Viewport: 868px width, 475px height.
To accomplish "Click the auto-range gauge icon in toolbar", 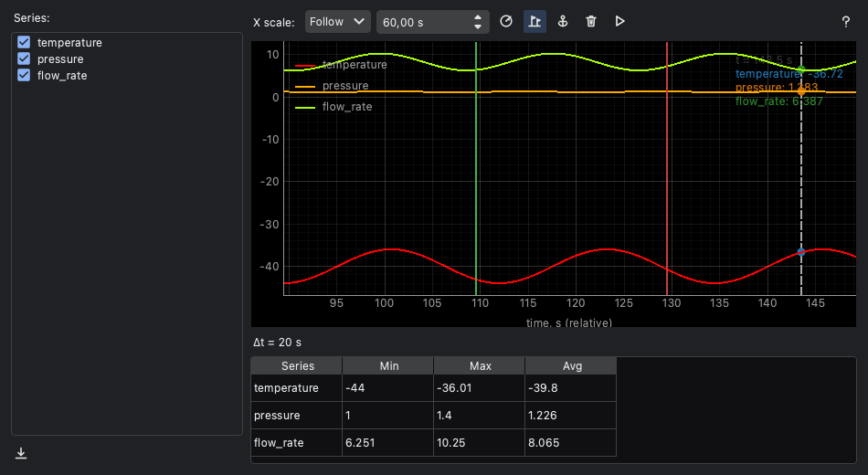I will [506, 22].
